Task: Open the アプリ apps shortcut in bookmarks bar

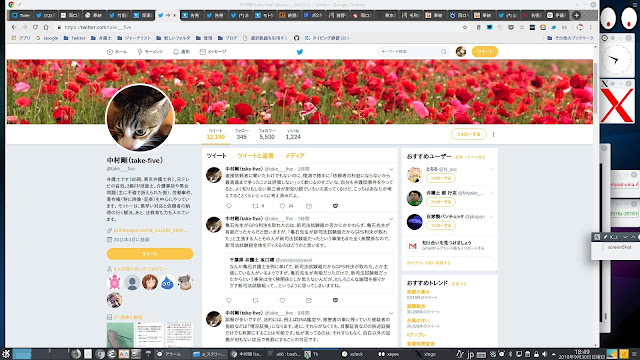Action: point(21,38)
